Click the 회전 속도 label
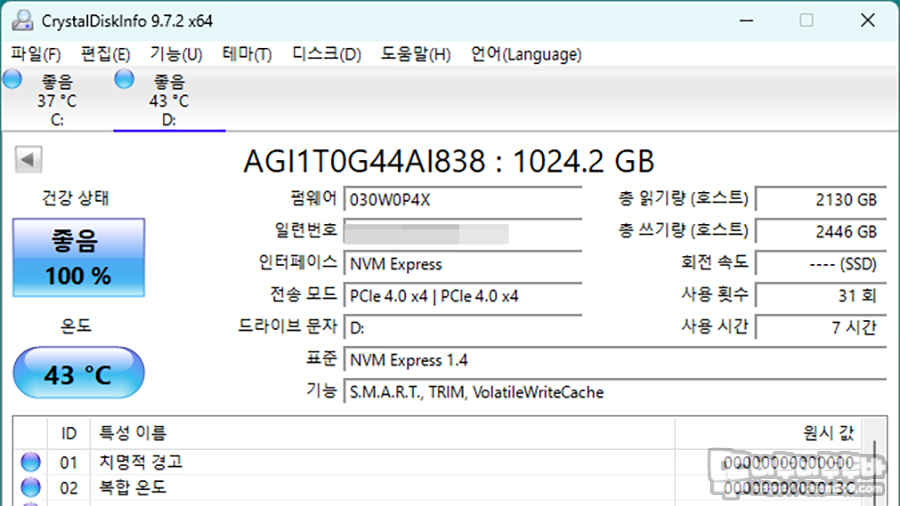 (715, 262)
